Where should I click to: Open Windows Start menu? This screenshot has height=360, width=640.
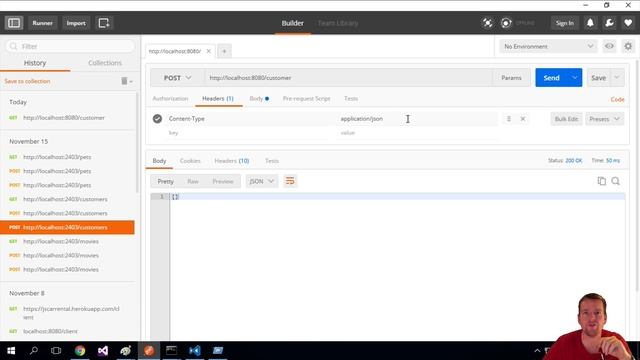[11, 351]
